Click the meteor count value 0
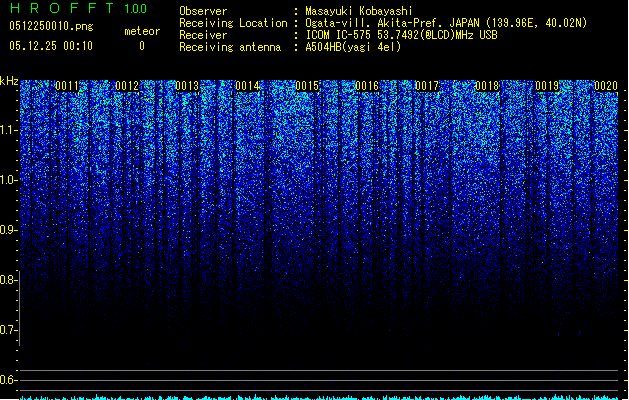Image resolution: width=629 pixels, height=400 pixels. (x=142, y=46)
